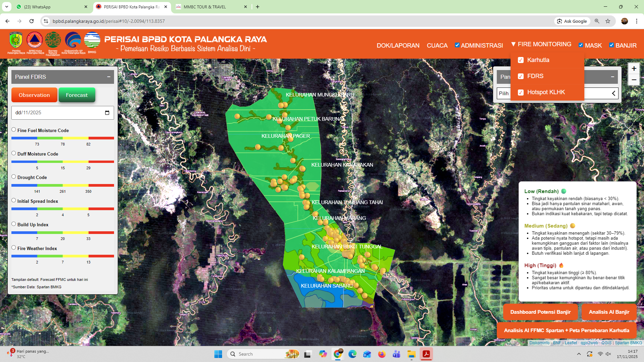Screen dimensions: 644x362
Task: Click the map zoom in plus button
Action: 634,69
